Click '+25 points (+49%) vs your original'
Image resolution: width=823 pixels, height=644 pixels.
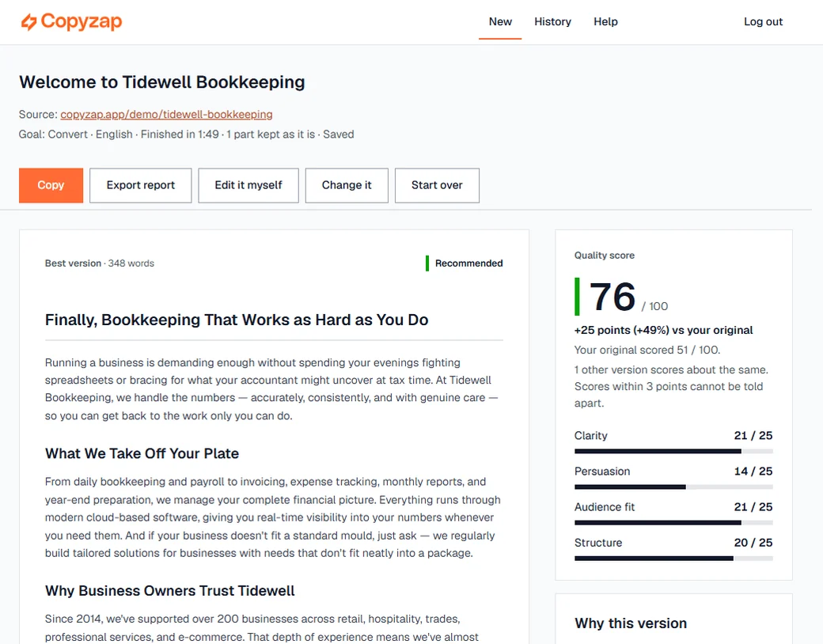tap(663, 330)
